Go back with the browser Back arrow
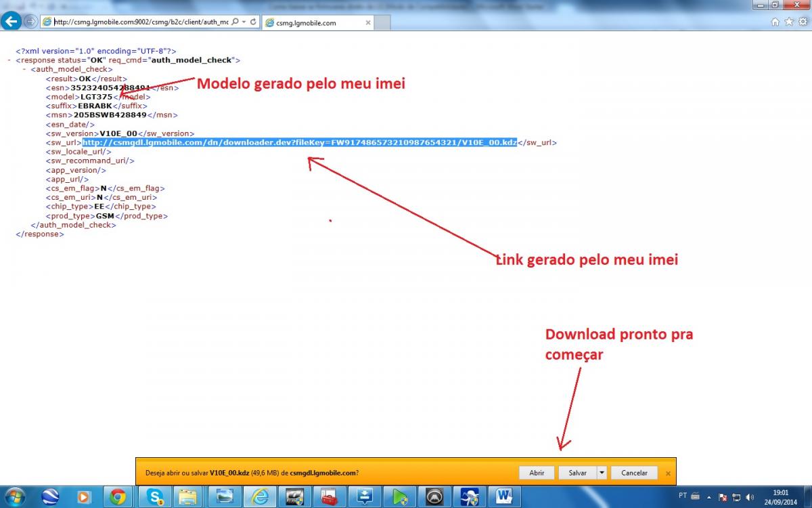Screen dimensions: 812x508 pos(12,21)
